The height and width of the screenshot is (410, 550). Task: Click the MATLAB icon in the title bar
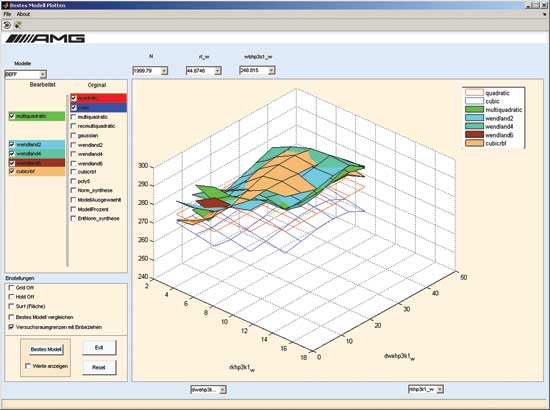tap(5, 5)
